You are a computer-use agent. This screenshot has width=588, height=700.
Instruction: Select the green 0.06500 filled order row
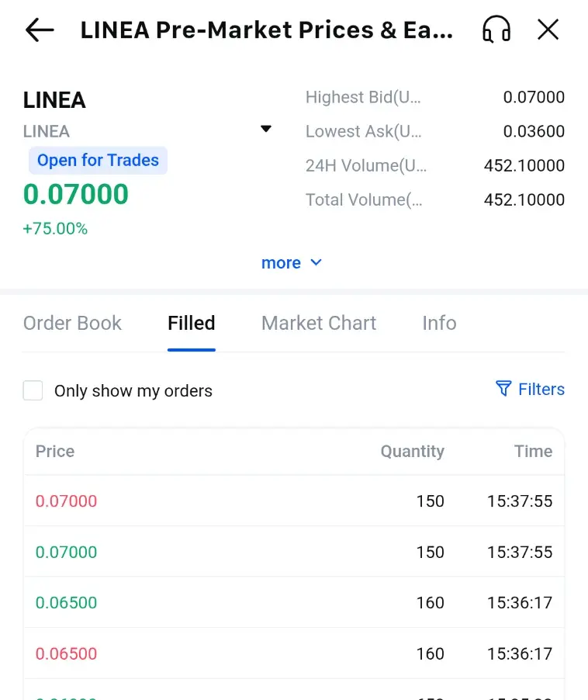294,603
